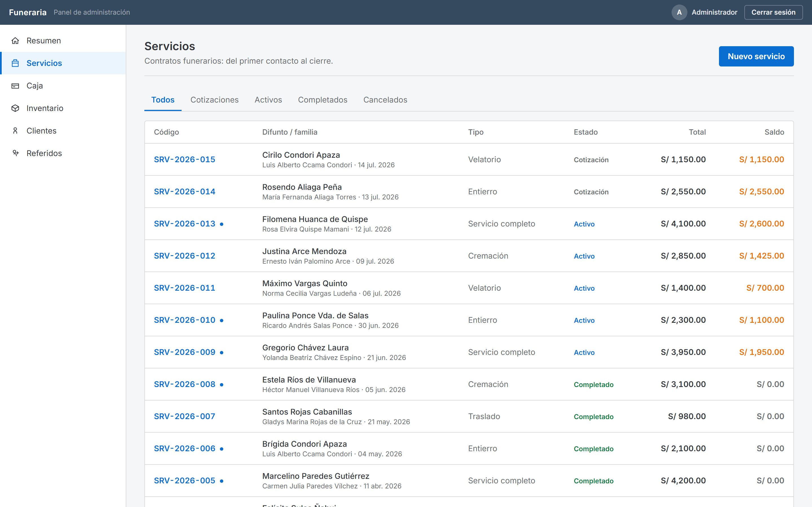Open the SRV-2026-007 service record
This screenshot has height=507, width=812.
coord(185,416)
